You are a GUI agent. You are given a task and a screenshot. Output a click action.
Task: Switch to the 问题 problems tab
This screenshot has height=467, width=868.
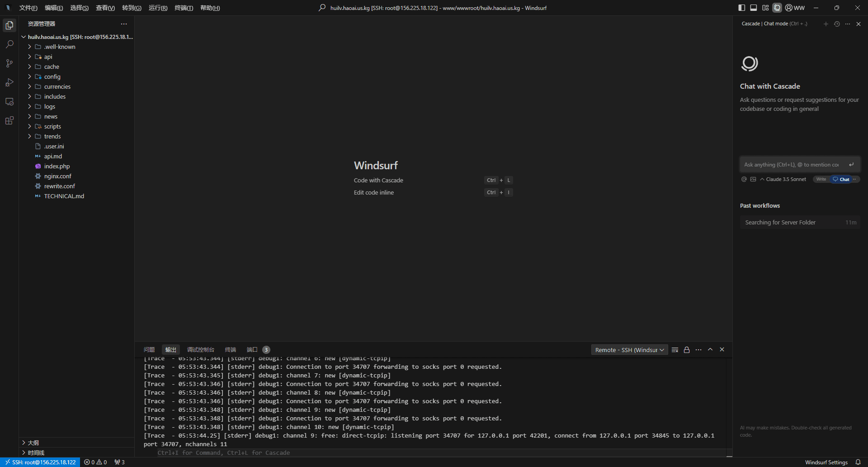click(149, 349)
